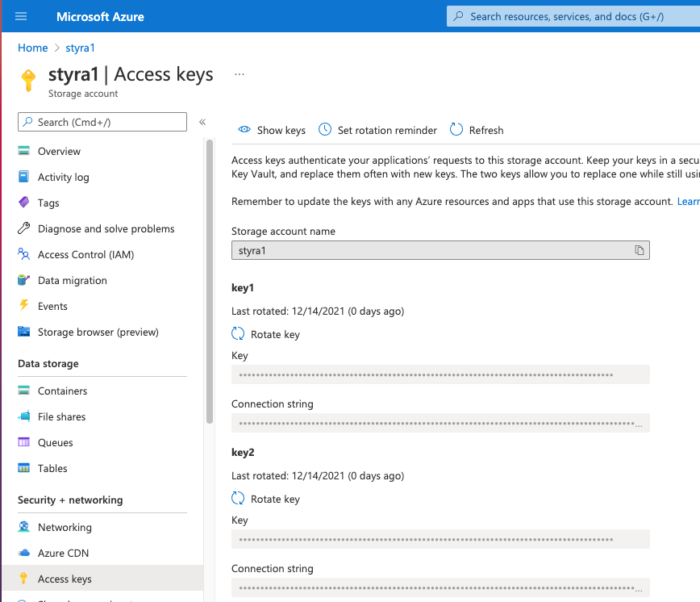
Task: Click the styra1 storage account name field
Action: [440, 250]
